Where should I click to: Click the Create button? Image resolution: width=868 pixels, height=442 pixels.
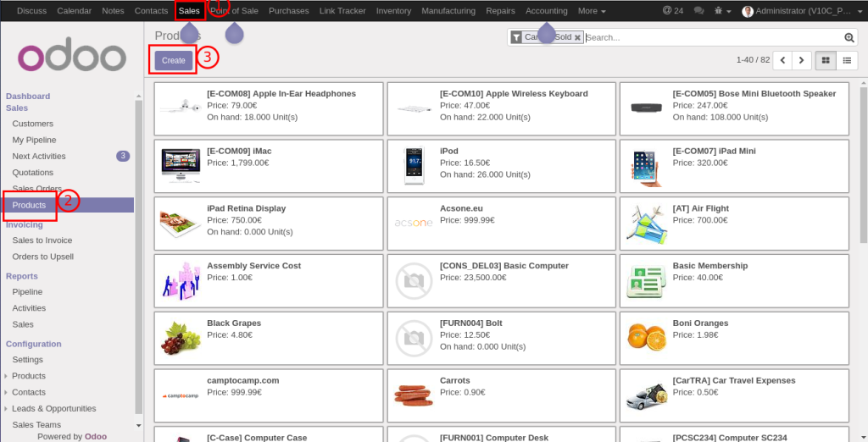point(173,60)
